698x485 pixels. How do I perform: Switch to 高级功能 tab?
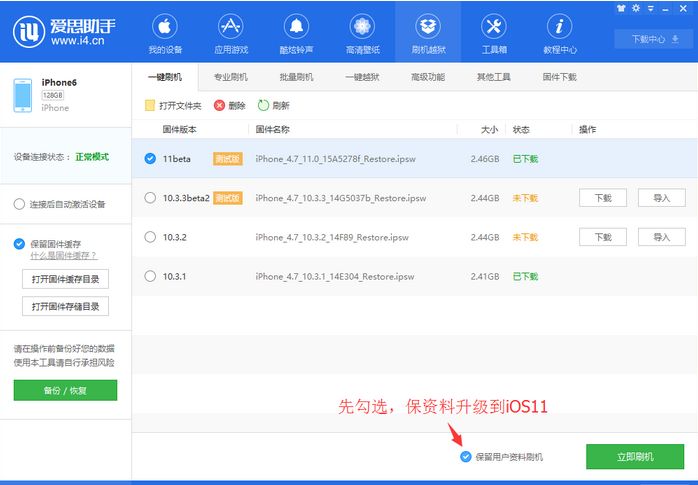coord(428,77)
